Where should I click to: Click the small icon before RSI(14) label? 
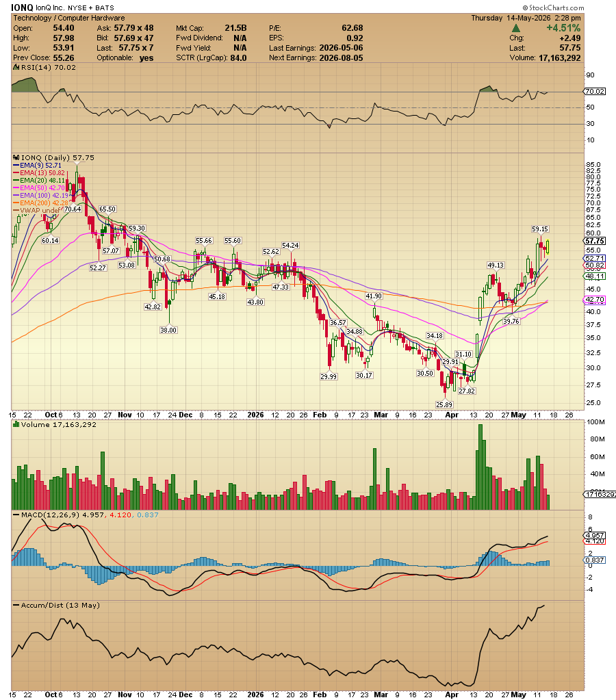16,68
